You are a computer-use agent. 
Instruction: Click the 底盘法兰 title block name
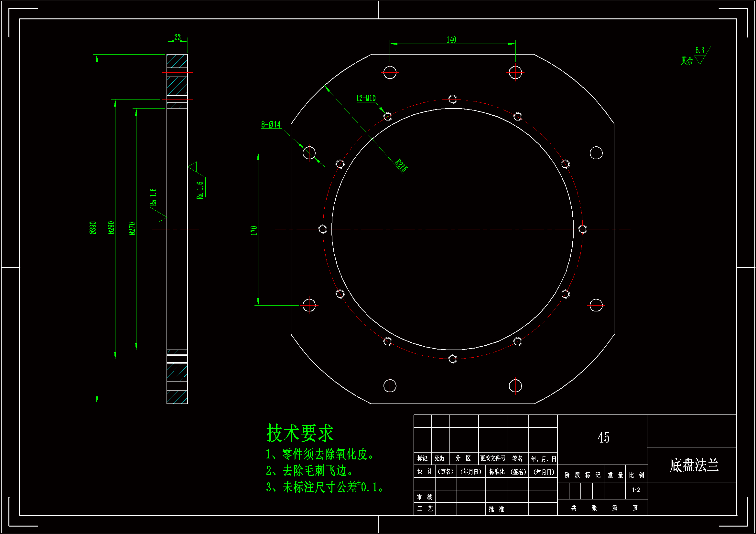694,465
